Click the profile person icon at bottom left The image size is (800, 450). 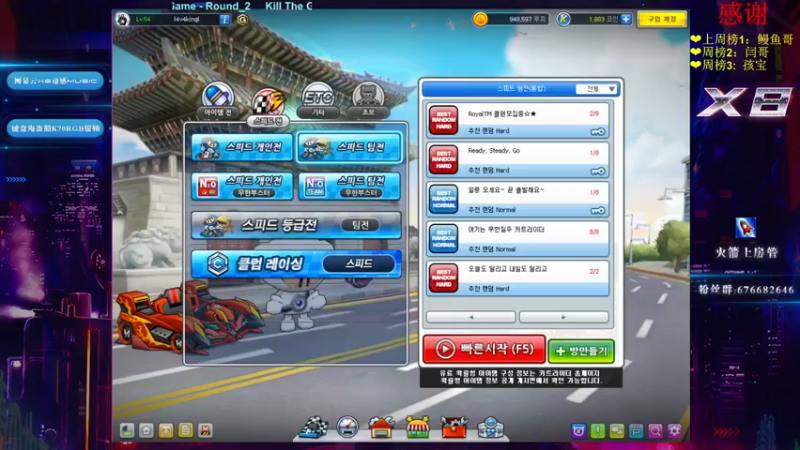coord(127,430)
